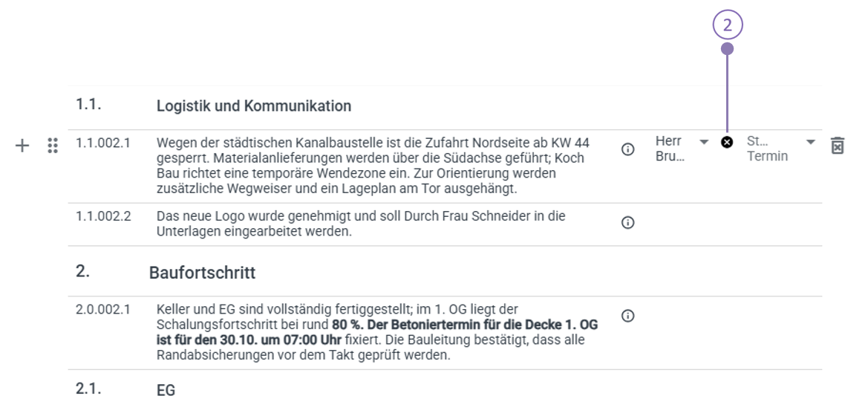Expand the Herr Bru... responsible dropdown arrow
The height and width of the screenshot is (419, 868).
pyautogui.click(x=704, y=142)
